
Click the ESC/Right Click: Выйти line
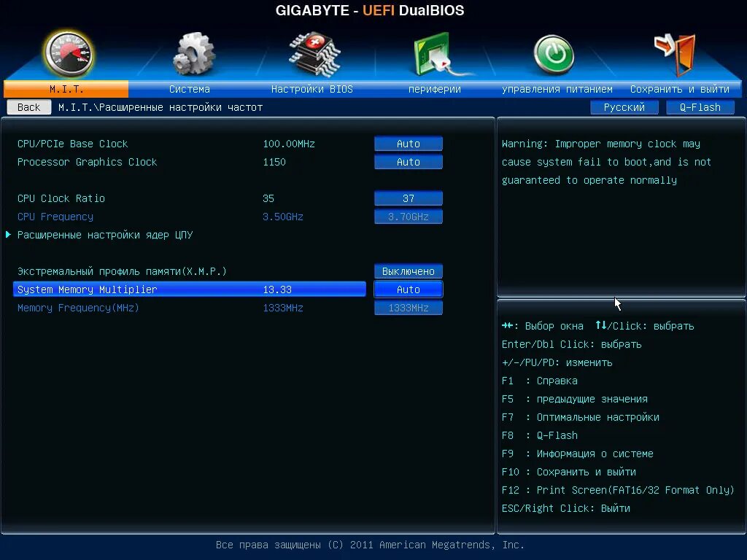565,508
